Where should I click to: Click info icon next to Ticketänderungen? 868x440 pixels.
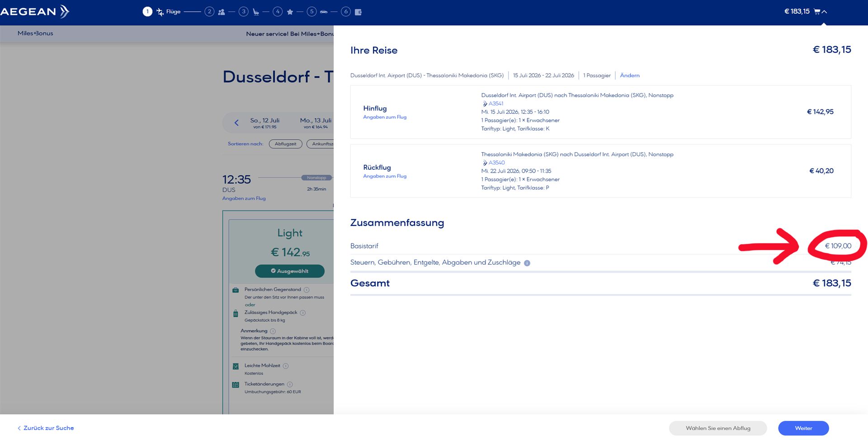point(290,384)
